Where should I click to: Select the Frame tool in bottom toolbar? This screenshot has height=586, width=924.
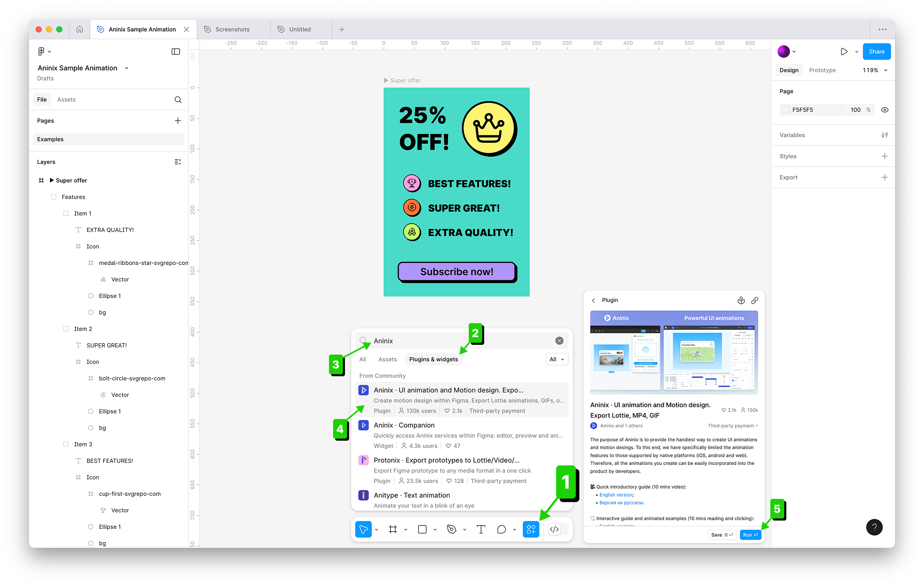393,529
